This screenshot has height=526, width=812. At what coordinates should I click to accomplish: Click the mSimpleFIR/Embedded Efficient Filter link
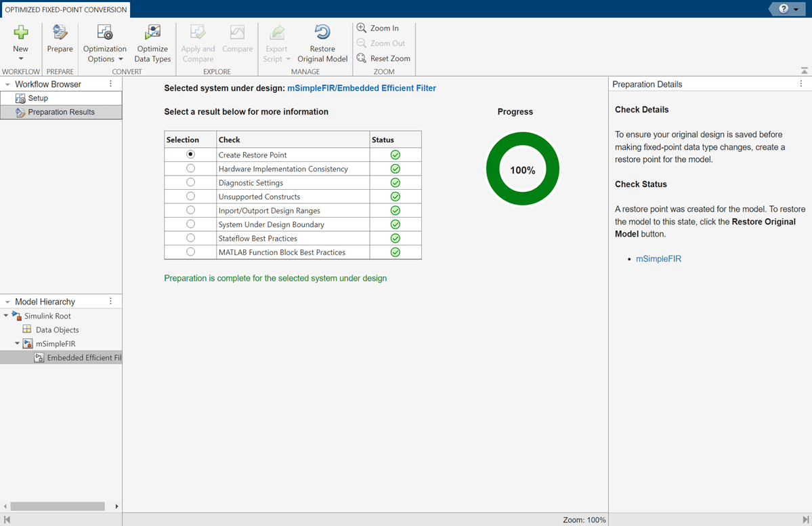coord(362,88)
